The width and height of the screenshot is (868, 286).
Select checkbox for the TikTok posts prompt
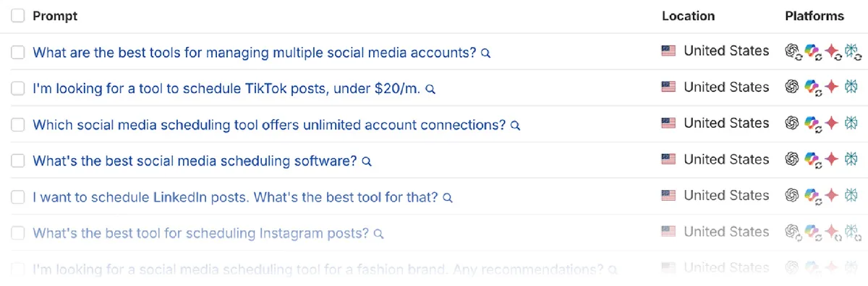[17, 88]
